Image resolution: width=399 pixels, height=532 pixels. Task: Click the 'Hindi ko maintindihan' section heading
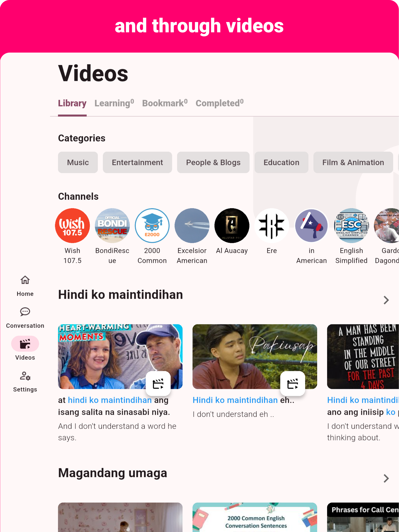[121, 295]
